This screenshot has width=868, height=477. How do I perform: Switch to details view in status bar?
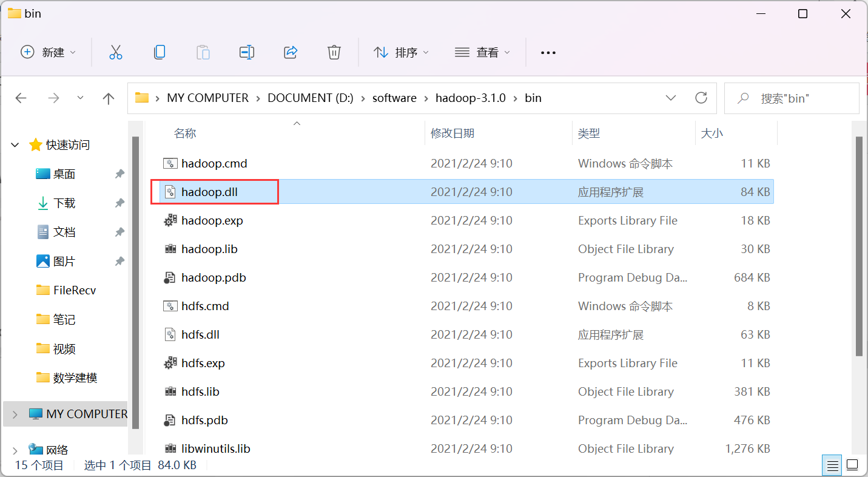tap(832, 465)
